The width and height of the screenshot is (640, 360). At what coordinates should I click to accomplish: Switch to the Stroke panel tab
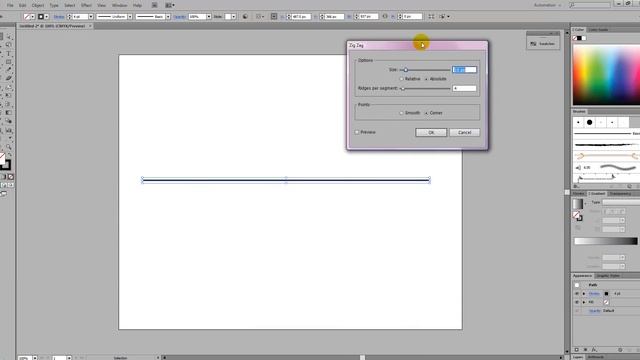click(x=578, y=193)
